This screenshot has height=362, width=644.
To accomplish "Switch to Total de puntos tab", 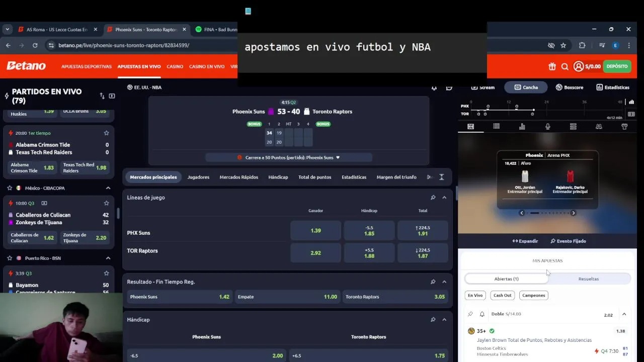I will tap(314, 177).
